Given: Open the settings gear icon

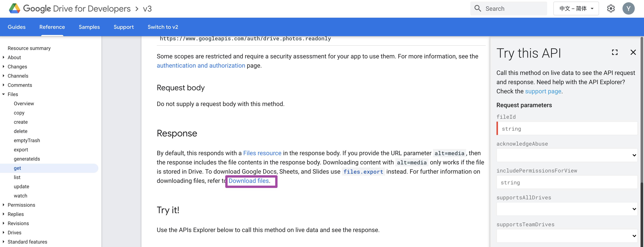Looking at the screenshot, I should point(611,8).
